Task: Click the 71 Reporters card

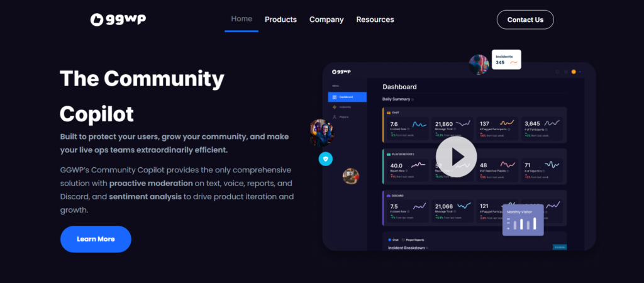Action: (542, 170)
